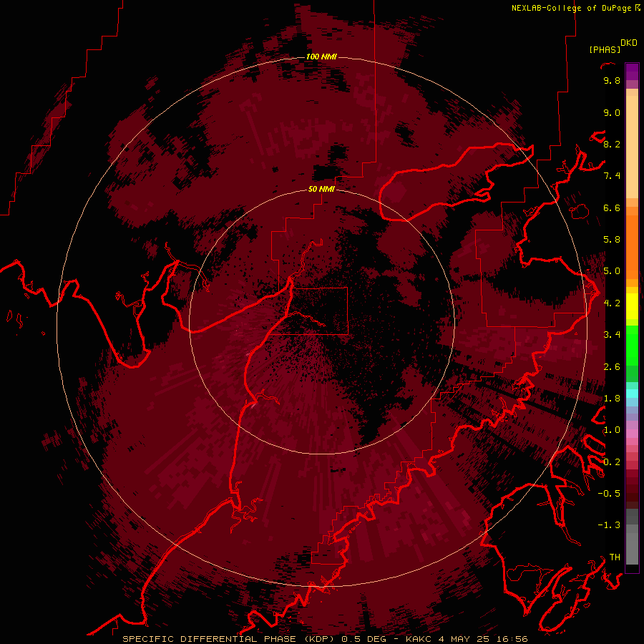Click the 0.5 DEG elevation angle text
This screenshot has height=644, width=644.
click(364, 639)
